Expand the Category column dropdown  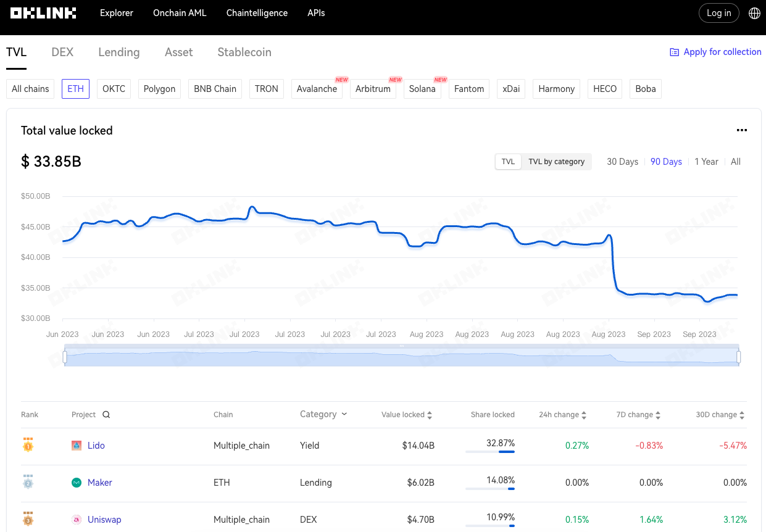(x=344, y=414)
